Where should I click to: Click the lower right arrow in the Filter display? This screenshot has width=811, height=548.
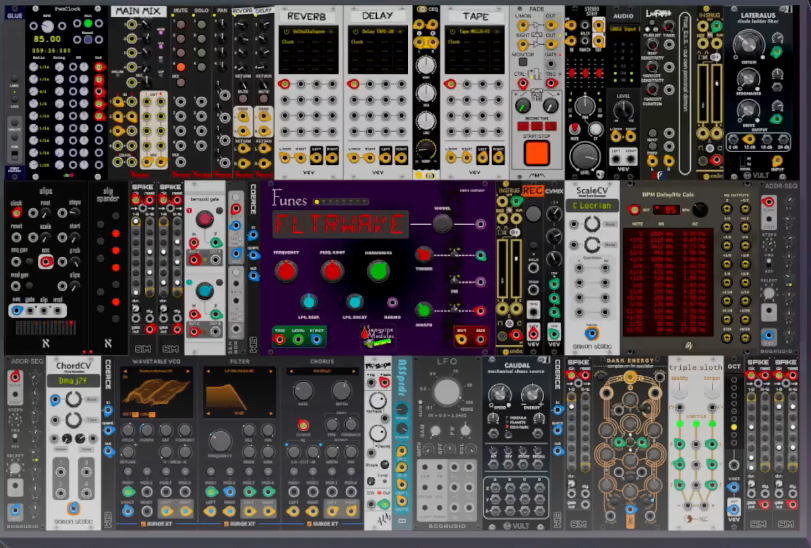271,414
